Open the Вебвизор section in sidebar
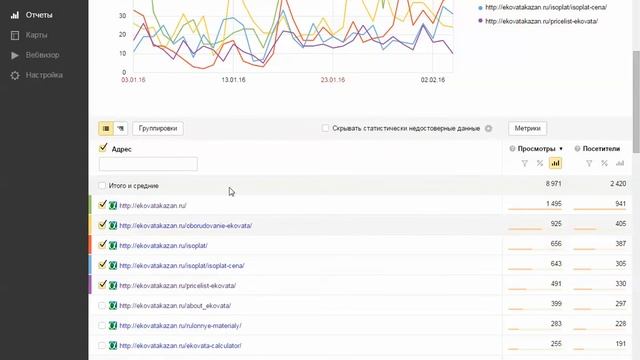Screen dimensions: 640x360 [42, 55]
